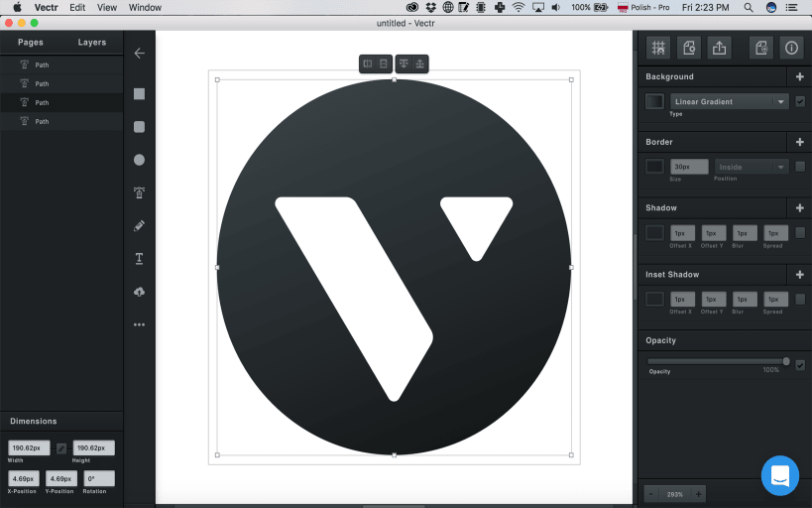Screen dimensions: 812x508
Task: Toggle the width-height link lock icon
Action: tap(61, 448)
